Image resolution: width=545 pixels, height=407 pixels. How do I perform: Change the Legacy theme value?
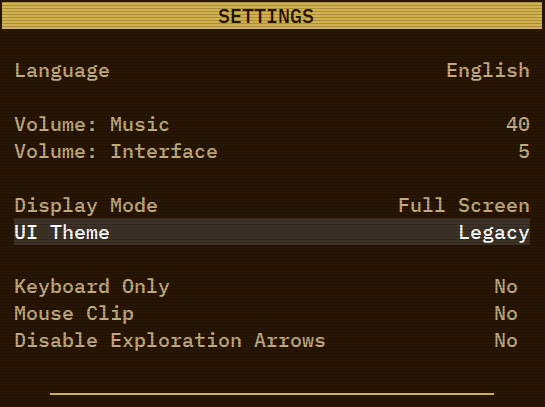[x=494, y=233]
